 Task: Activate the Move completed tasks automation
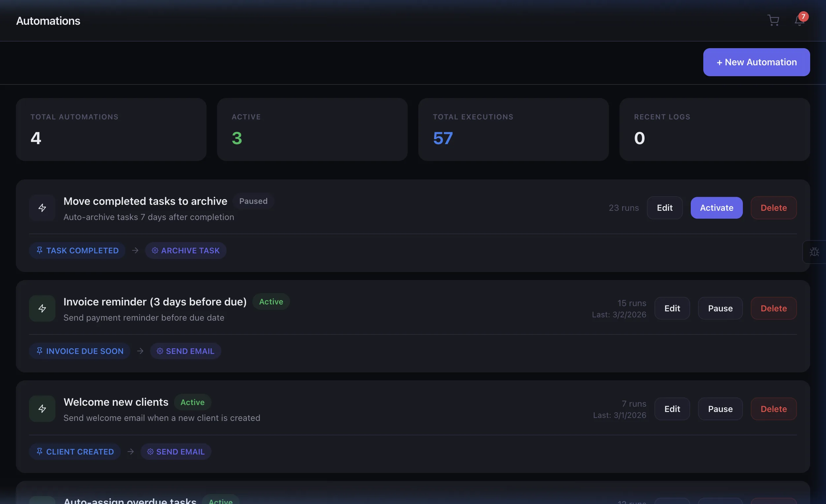click(x=716, y=208)
